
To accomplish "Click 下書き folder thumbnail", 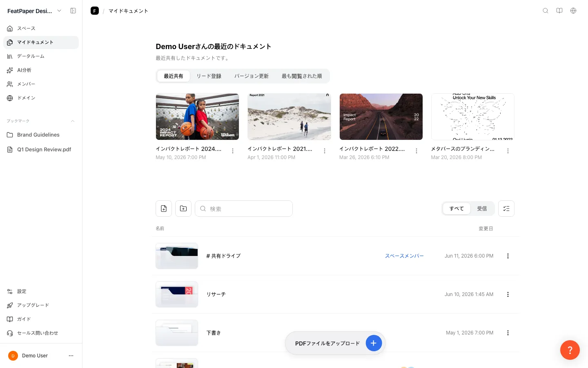I will (177, 333).
